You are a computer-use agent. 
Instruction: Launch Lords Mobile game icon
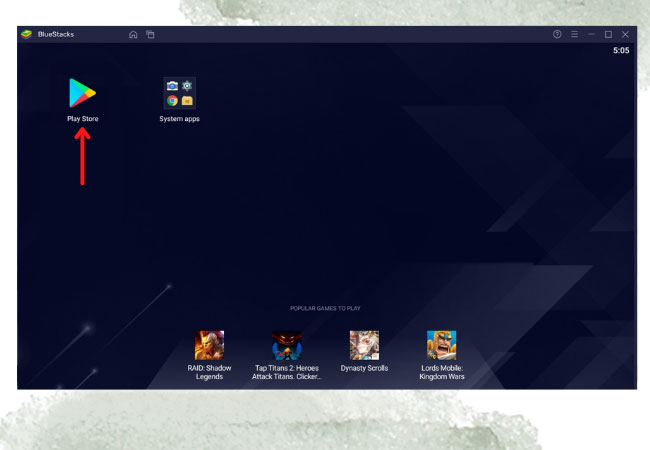pyautogui.click(x=441, y=345)
